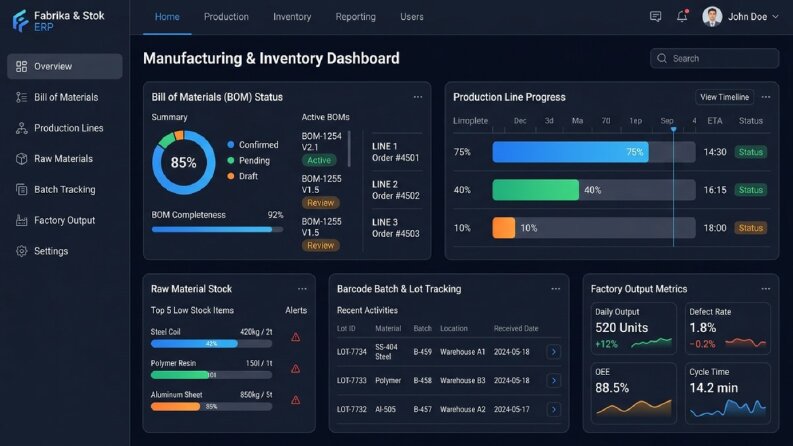
Task: Click Steel Coil low stock alert icon
Action: pos(296,337)
